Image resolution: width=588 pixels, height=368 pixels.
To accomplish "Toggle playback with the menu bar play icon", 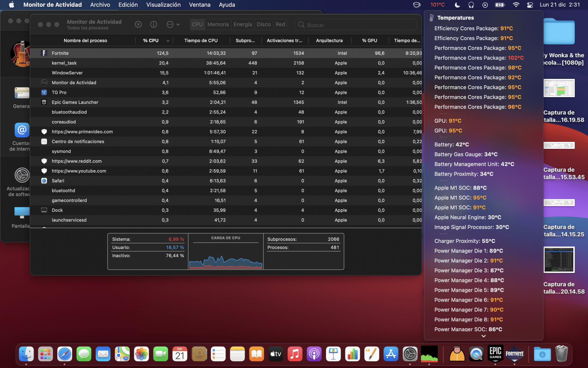I will click(x=485, y=5).
